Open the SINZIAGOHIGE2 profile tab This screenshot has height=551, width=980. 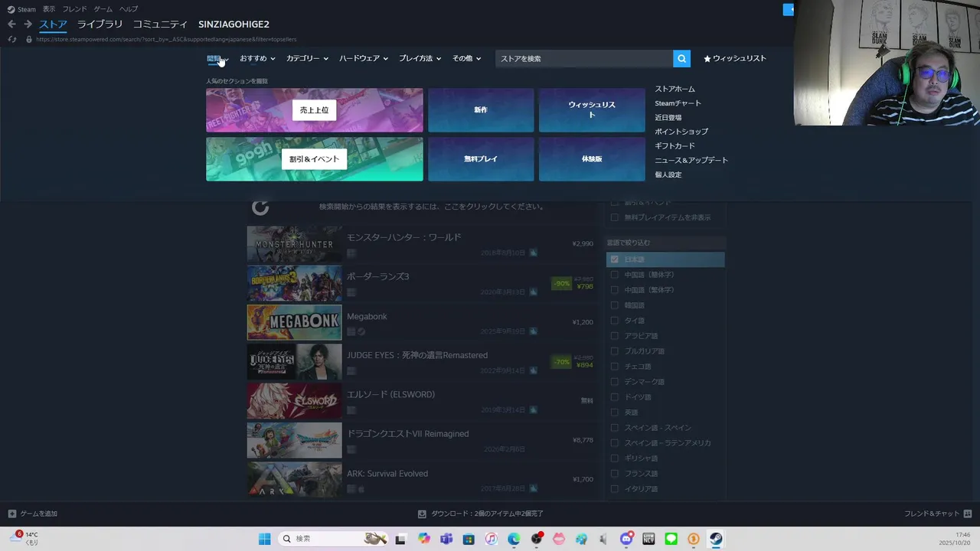pos(234,24)
